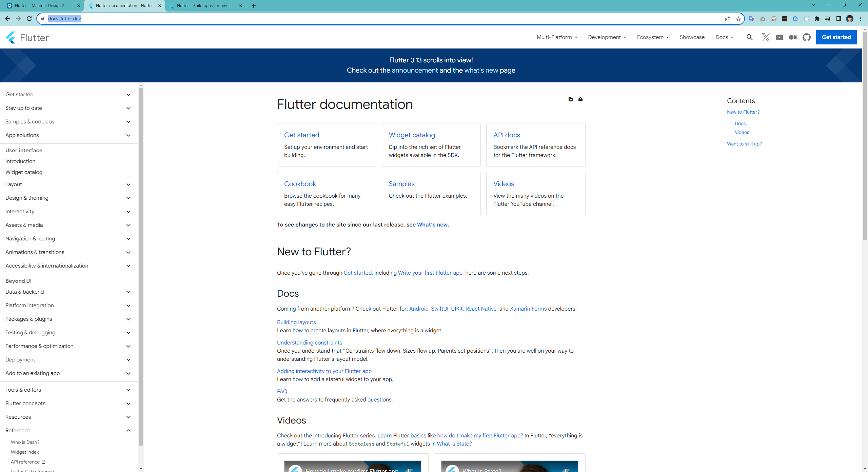Open Flutter GitHub repository icon
Screen dimensions: 868x472
[806, 37]
